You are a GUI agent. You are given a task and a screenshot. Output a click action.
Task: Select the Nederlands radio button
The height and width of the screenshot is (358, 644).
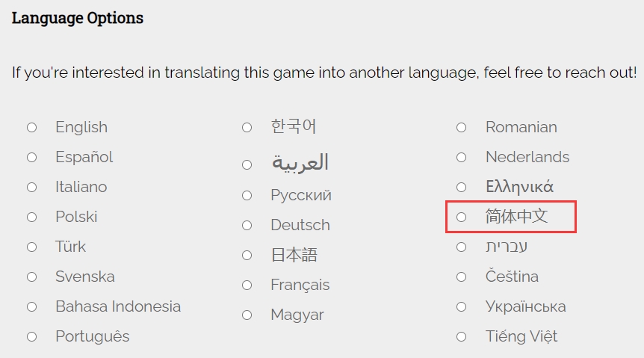pos(462,158)
